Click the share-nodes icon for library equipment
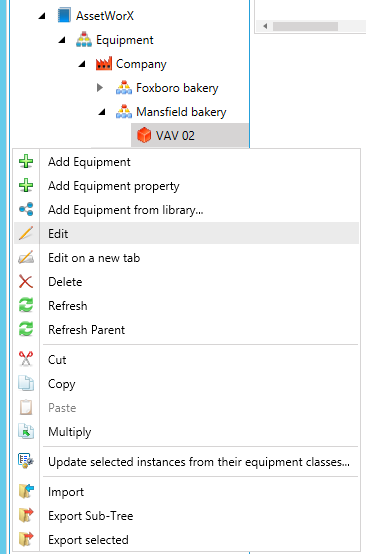Image resolution: width=366 pixels, height=554 pixels. click(26, 210)
